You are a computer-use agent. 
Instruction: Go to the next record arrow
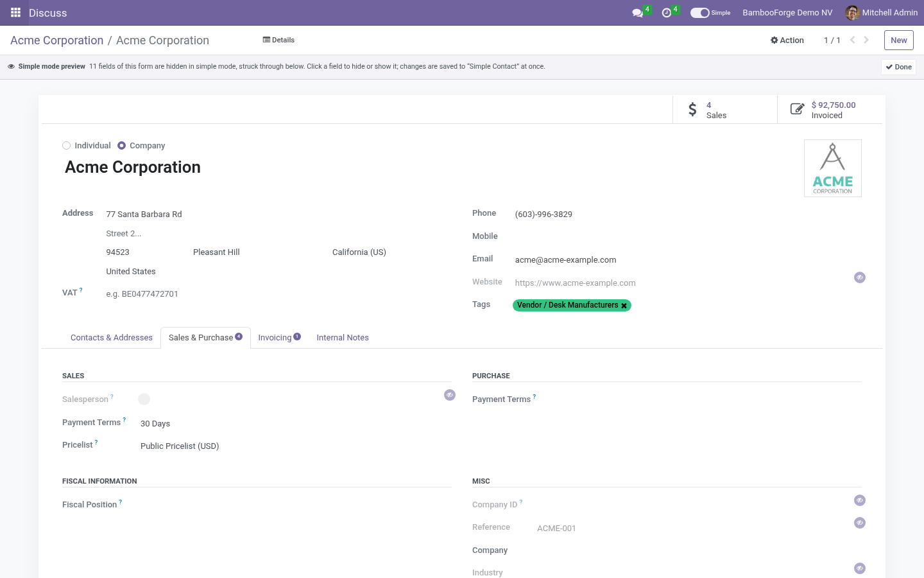866,40
